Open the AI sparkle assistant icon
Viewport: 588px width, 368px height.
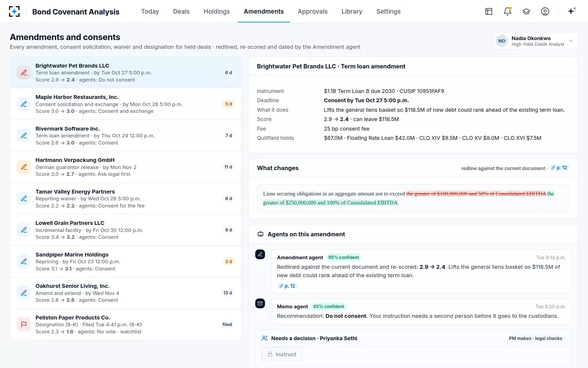(572, 11)
